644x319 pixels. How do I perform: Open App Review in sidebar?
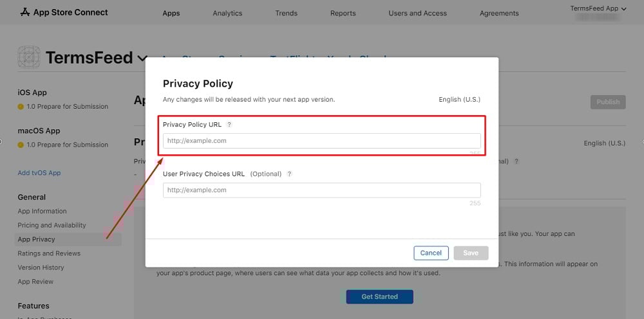pyautogui.click(x=35, y=282)
